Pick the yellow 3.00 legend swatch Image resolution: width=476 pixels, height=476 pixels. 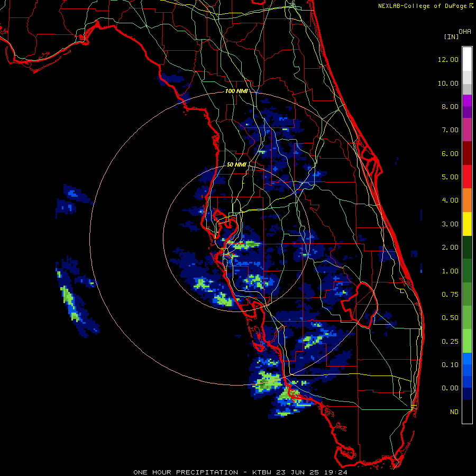click(467, 224)
